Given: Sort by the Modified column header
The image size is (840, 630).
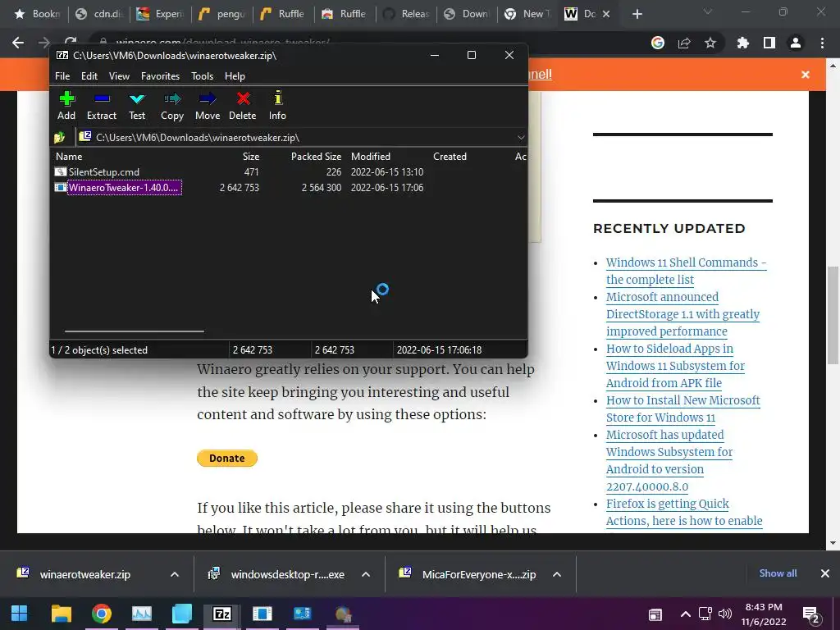Looking at the screenshot, I should point(371,157).
